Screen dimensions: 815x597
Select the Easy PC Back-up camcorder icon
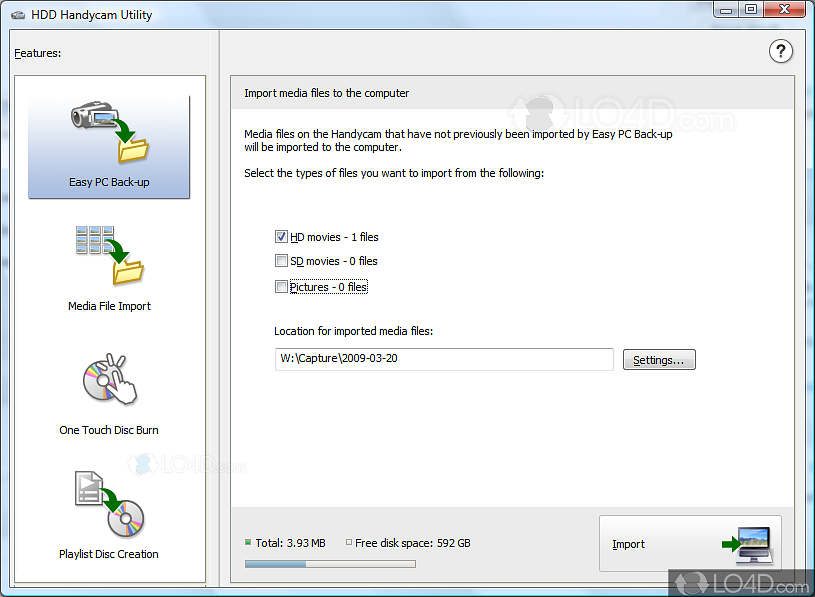[110, 132]
